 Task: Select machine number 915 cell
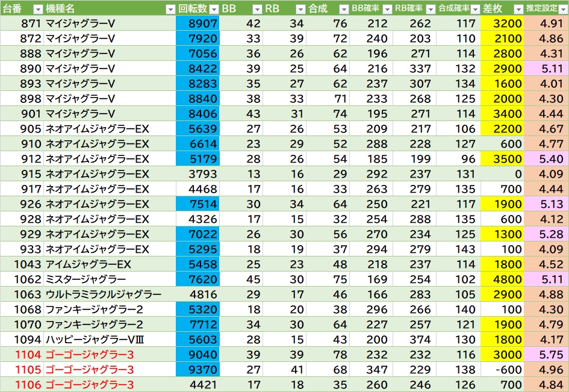coord(22,174)
